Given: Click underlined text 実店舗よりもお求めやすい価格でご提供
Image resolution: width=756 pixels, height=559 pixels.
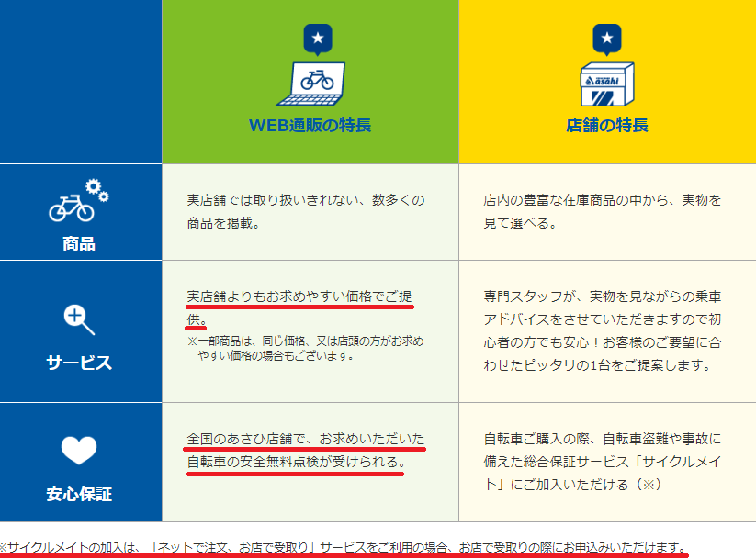Looking at the screenshot, I should click(299, 307).
